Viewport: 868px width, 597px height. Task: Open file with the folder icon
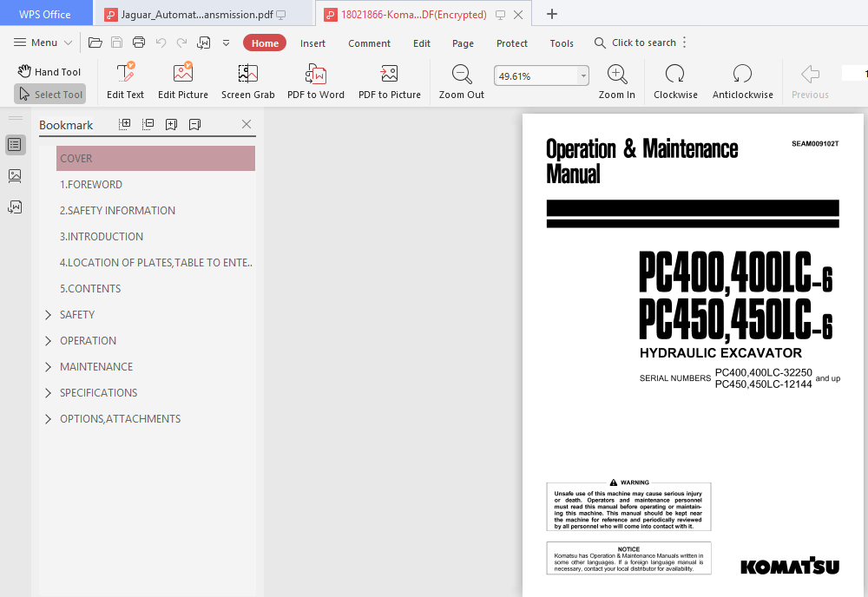click(x=95, y=43)
